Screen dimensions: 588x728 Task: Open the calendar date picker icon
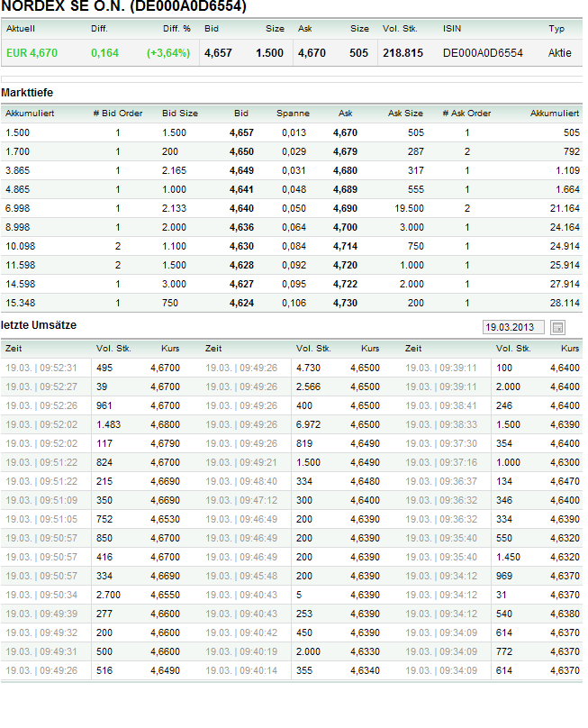(x=557, y=327)
